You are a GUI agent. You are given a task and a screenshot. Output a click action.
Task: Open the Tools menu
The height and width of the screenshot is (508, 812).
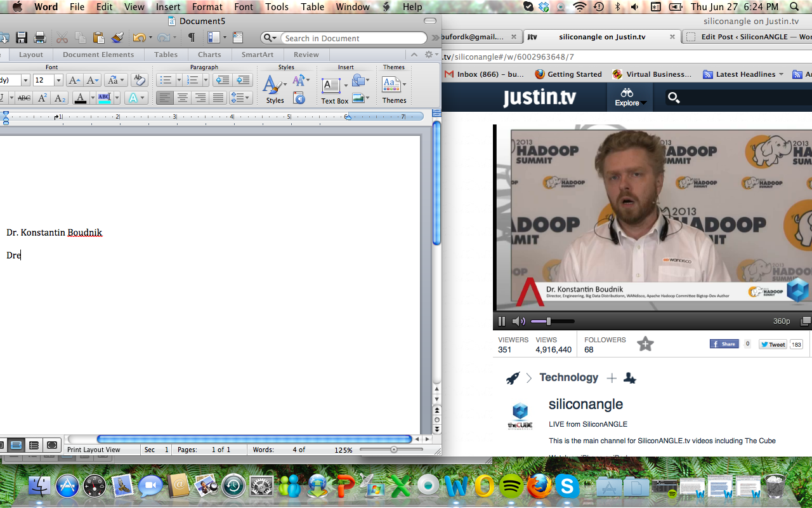pos(277,7)
